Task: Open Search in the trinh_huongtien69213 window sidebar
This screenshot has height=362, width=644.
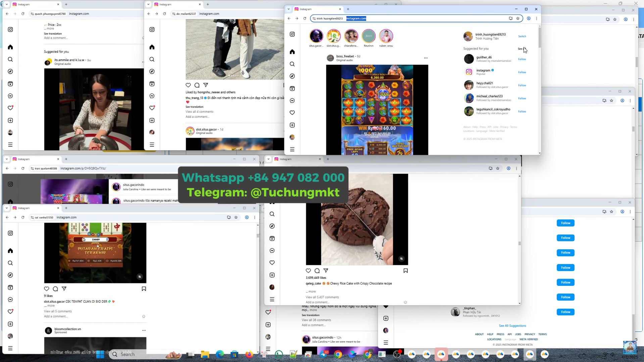Action: click(x=292, y=64)
